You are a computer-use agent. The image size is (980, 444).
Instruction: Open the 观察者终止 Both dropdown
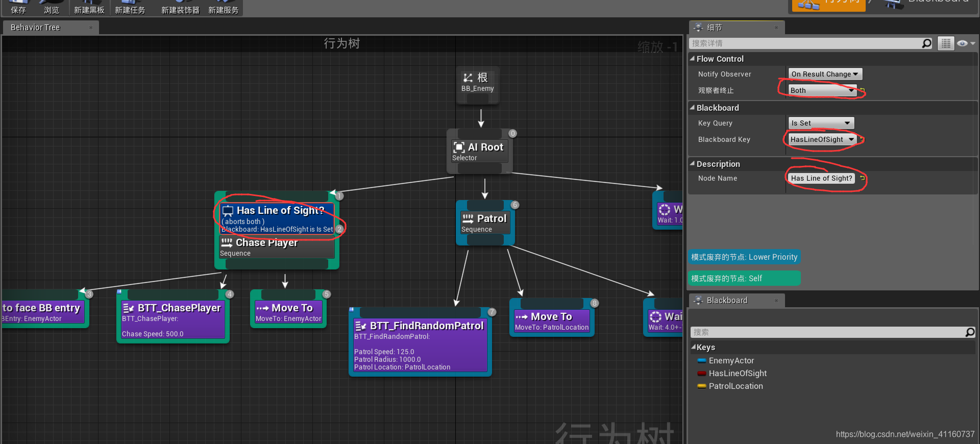click(822, 90)
